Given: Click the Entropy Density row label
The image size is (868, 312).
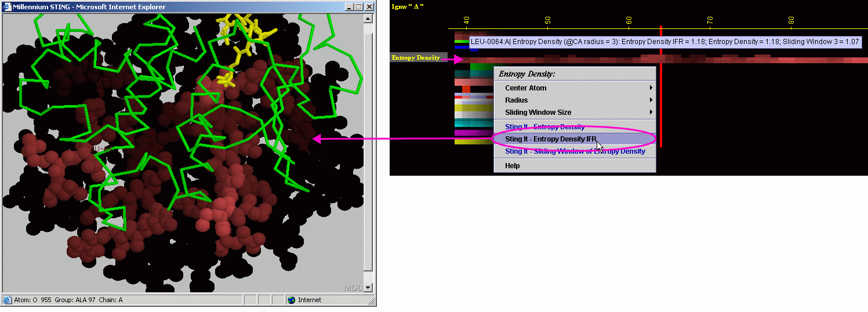Looking at the screenshot, I should click(416, 58).
